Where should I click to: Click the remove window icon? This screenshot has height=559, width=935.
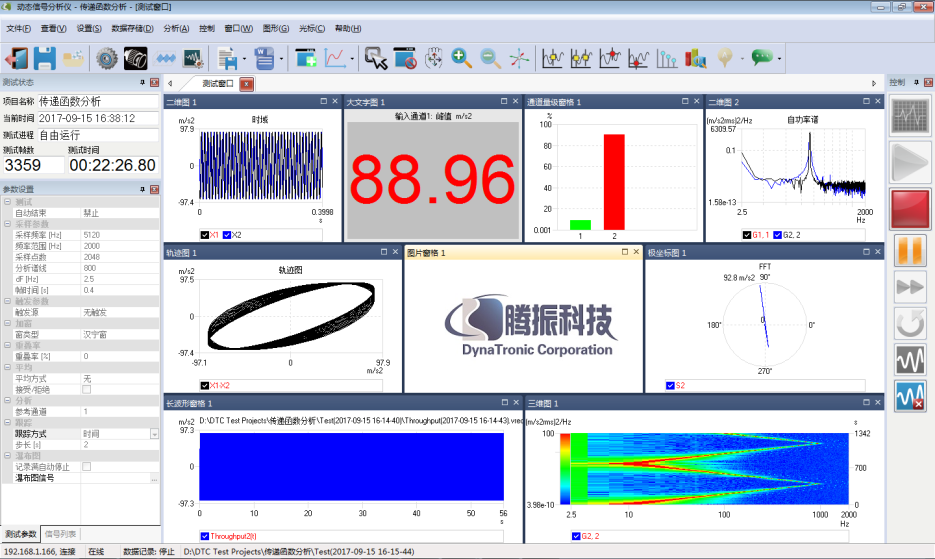click(x=405, y=58)
